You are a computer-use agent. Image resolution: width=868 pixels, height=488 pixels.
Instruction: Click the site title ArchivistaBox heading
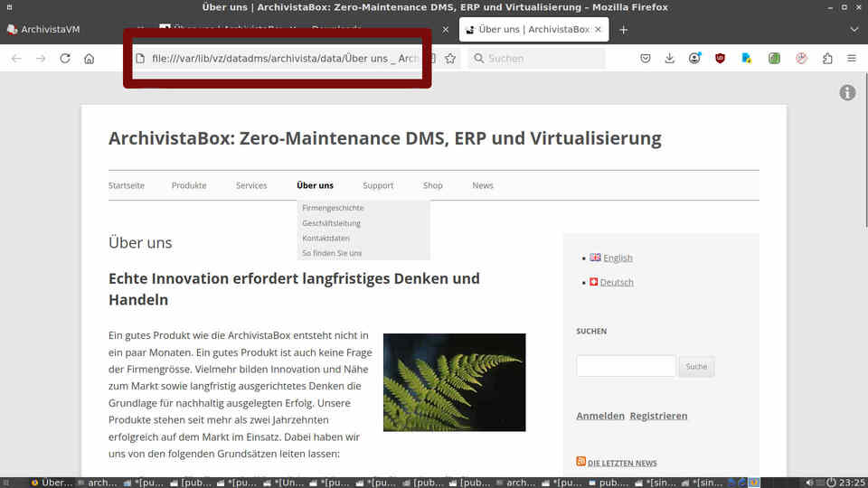tap(385, 138)
